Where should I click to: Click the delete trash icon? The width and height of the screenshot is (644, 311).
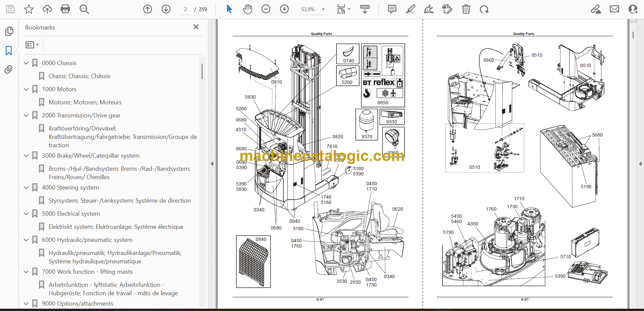click(x=466, y=9)
